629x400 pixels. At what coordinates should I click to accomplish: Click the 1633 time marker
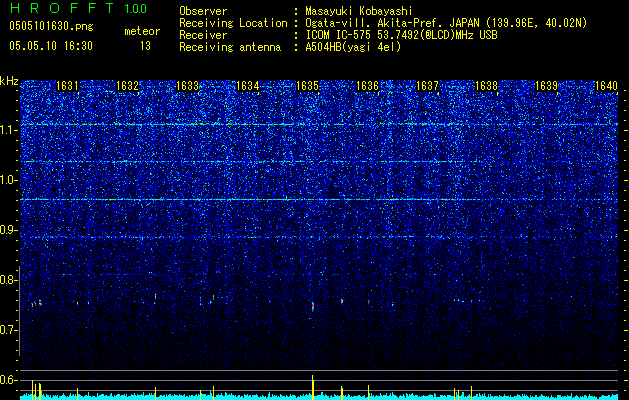(x=187, y=85)
